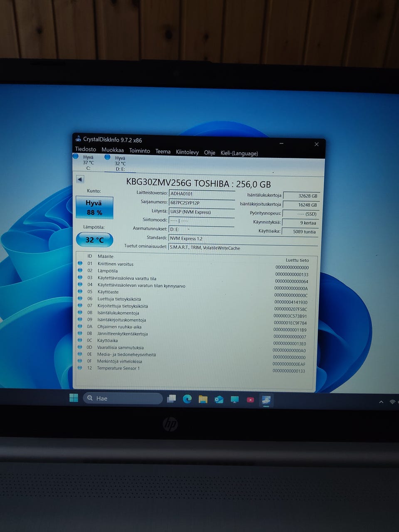This screenshot has width=399, height=532.
Task: Open the Toiminto menu
Action: (x=140, y=150)
